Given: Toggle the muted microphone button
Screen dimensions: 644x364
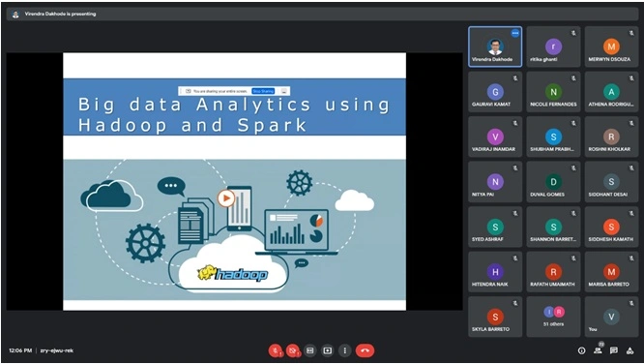Looking at the screenshot, I should tap(276, 350).
